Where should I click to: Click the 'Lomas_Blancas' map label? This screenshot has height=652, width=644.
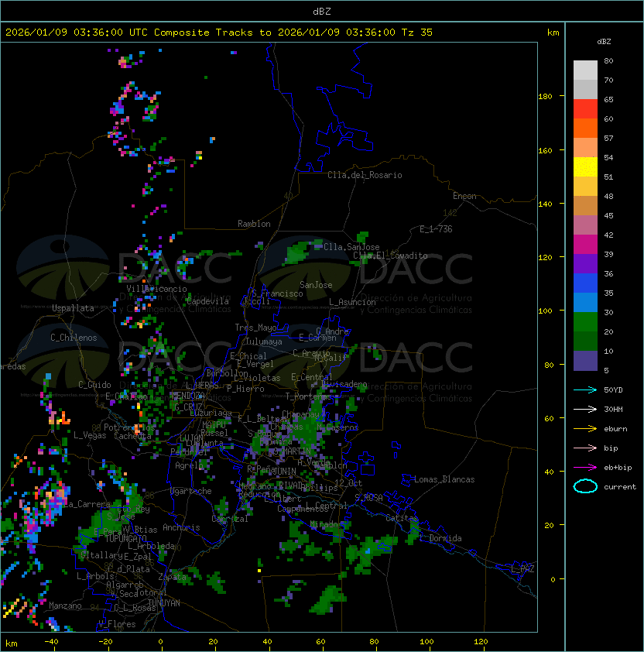(444, 479)
